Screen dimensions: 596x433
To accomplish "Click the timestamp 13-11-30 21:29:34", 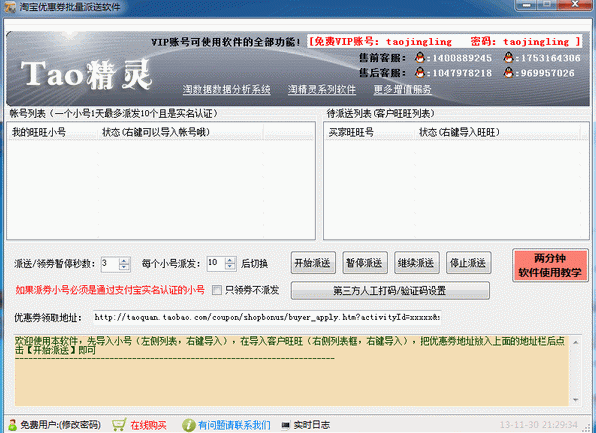I will tap(539, 425).
